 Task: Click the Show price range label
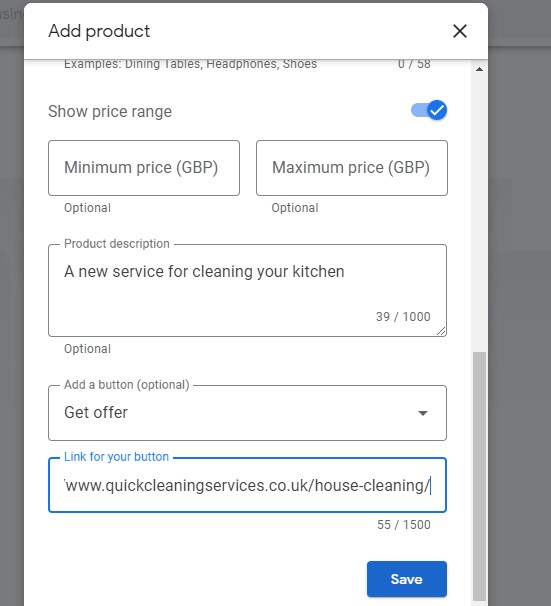click(x=110, y=112)
